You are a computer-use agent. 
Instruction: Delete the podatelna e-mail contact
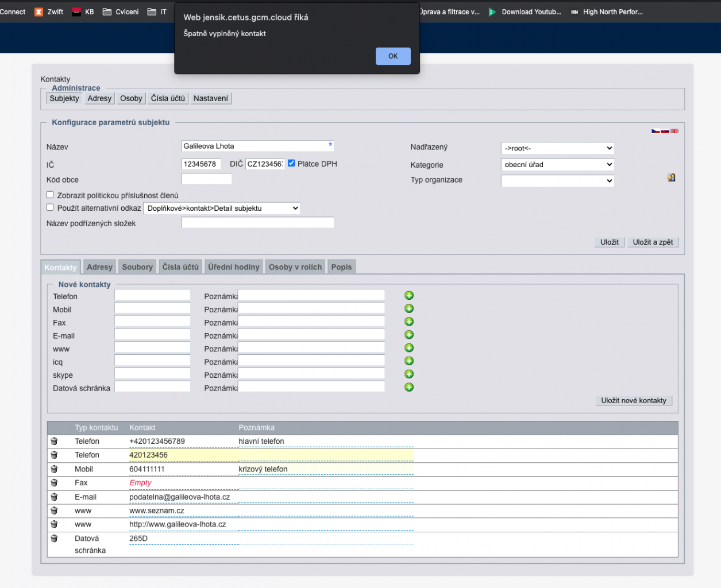pos(54,497)
